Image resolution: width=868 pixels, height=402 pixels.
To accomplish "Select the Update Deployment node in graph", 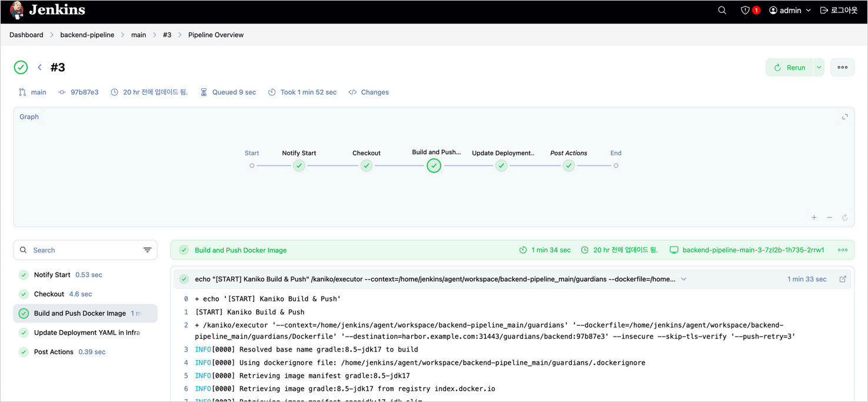I will point(501,165).
